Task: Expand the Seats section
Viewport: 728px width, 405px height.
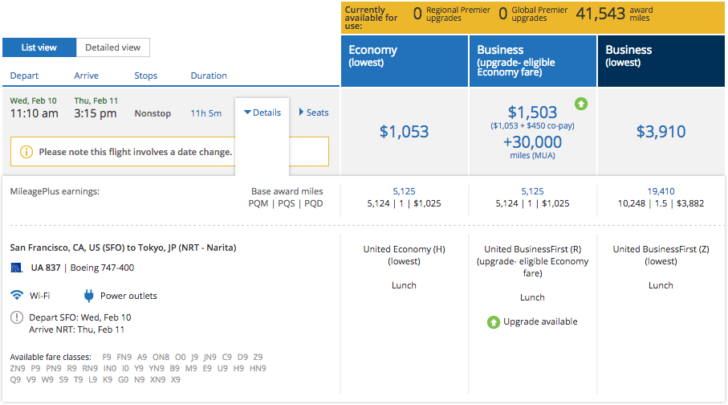Action: [x=313, y=112]
